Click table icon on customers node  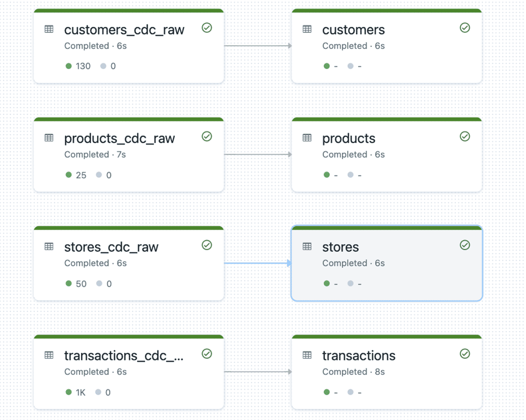[307, 29]
